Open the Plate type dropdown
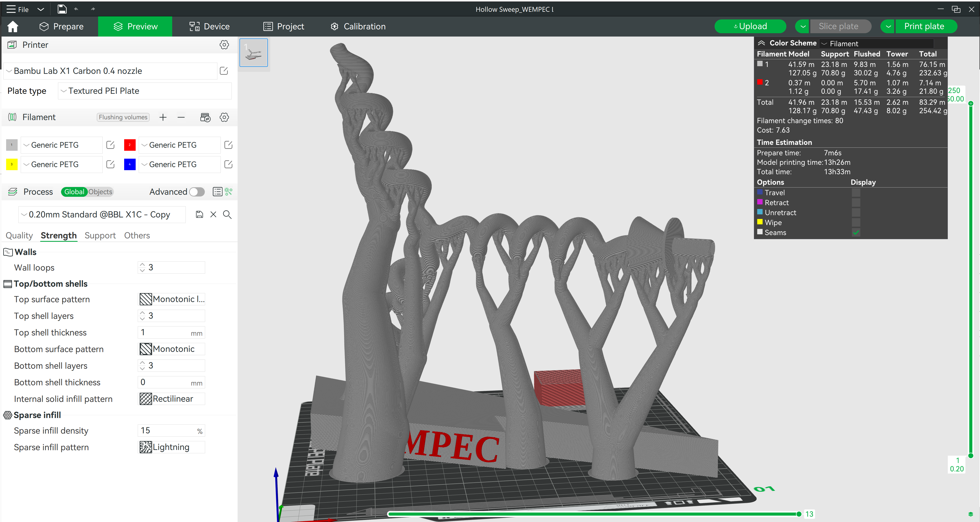This screenshot has width=980, height=522. click(x=145, y=91)
